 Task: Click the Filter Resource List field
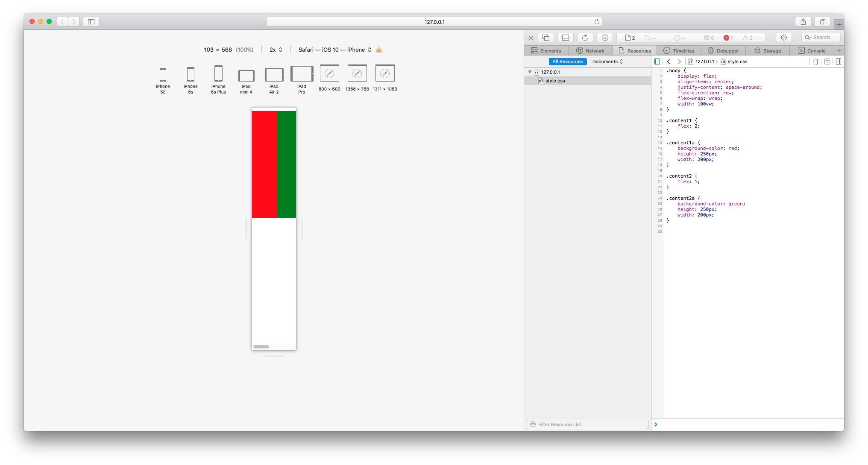(x=588, y=424)
